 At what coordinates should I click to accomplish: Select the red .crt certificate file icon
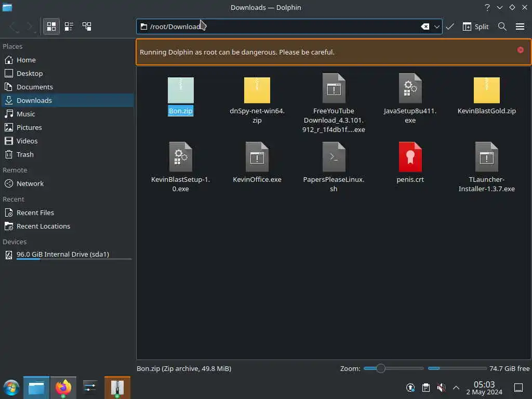pos(410,157)
